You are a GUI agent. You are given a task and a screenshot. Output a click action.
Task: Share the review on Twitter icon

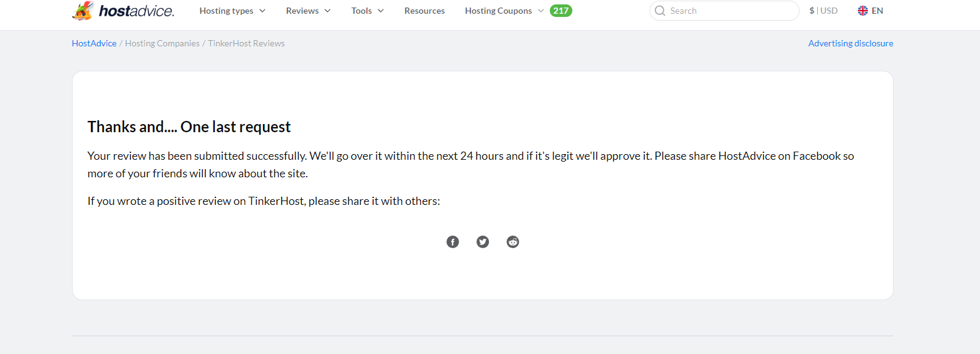[483, 242]
